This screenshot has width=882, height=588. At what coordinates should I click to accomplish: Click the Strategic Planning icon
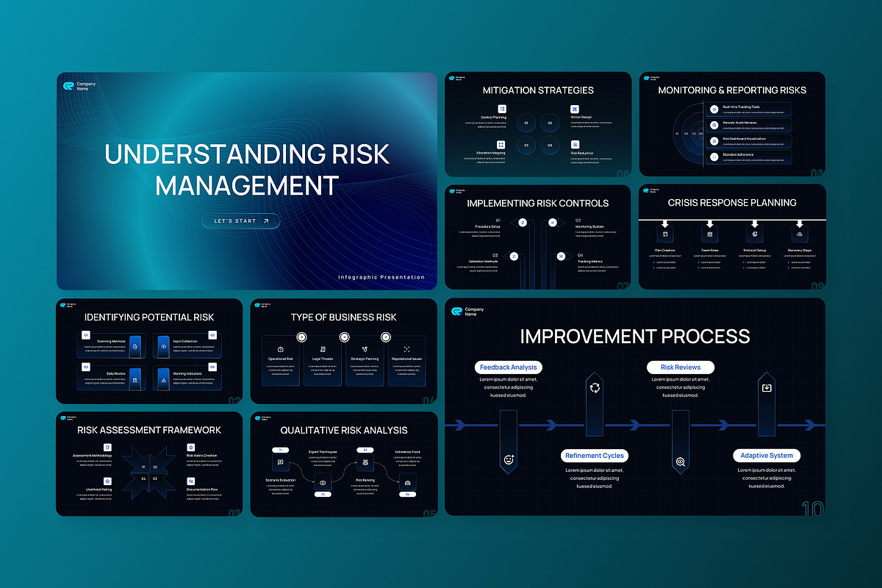click(365, 349)
